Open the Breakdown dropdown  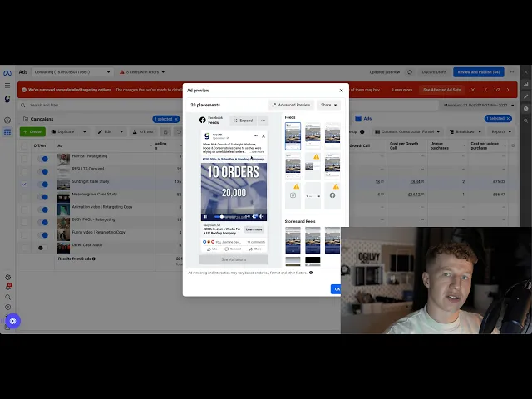pyautogui.click(x=465, y=131)
